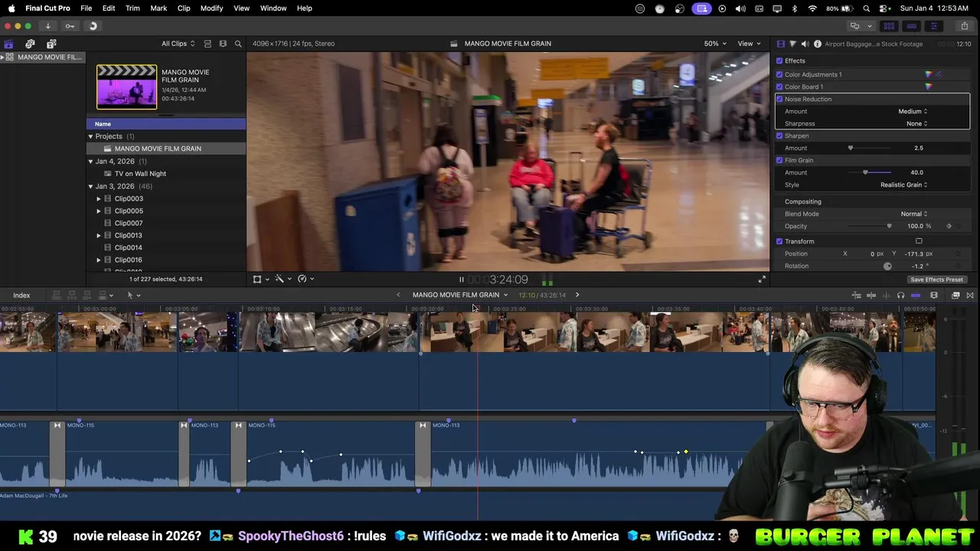Open the File menu
Viewport: 980px width, 551px height.
(86, 8)
